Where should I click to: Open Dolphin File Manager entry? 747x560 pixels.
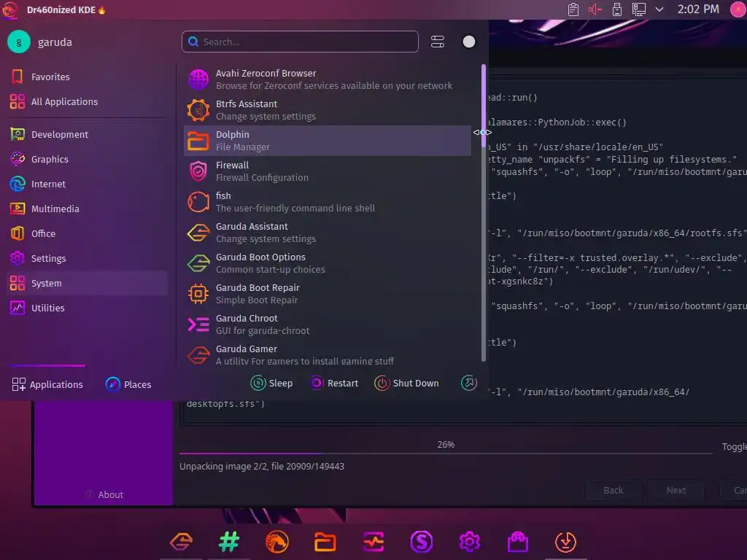click(x=328, y=141)
